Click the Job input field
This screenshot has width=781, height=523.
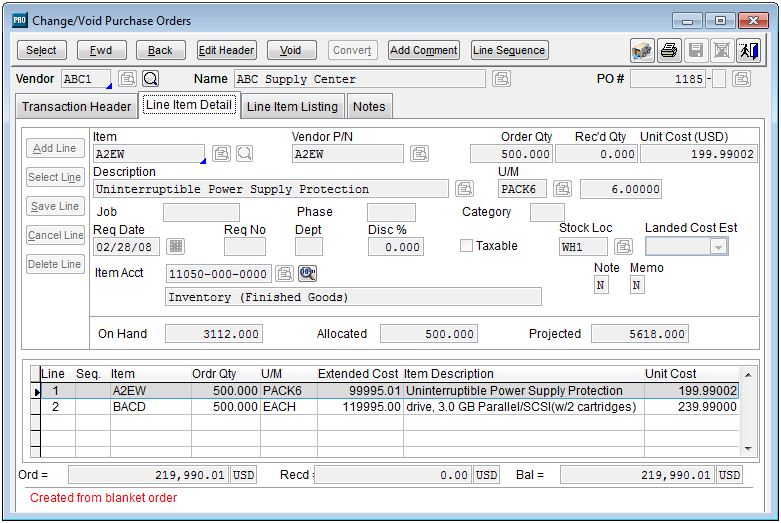(201, 213)
